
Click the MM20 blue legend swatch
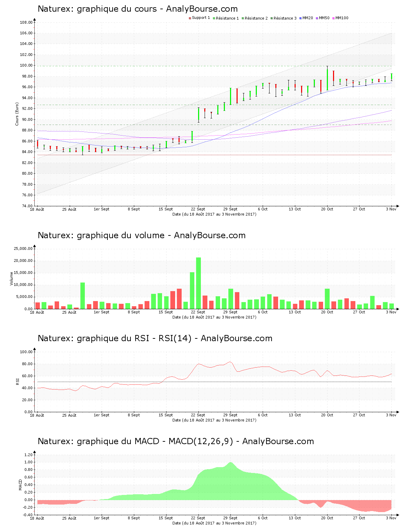pyautogui.click(x=300, y=18)
